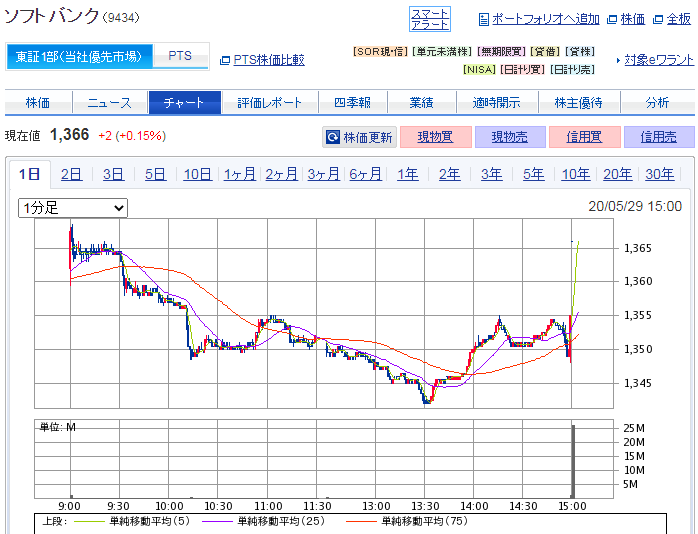This screenshot has height=534, width=698.
Task: Click the 単純移動平均(25) legend entry
Action: click(x=264, y=521)
